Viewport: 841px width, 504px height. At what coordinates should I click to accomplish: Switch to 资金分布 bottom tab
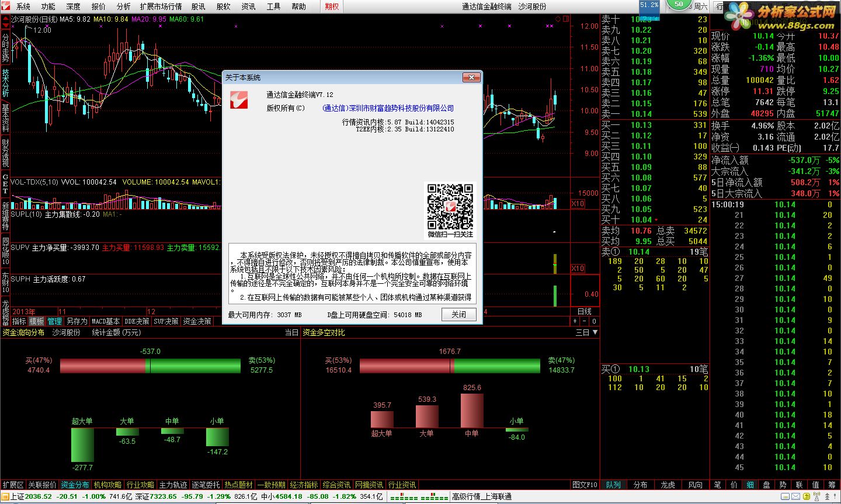(75, 485)
